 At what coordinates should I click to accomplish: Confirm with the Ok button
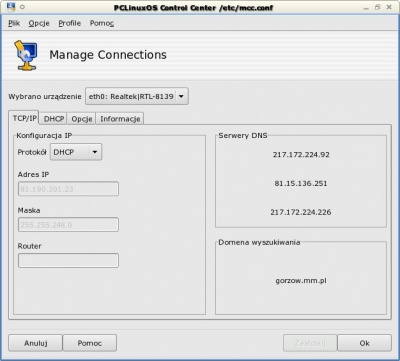coord(364,343)
